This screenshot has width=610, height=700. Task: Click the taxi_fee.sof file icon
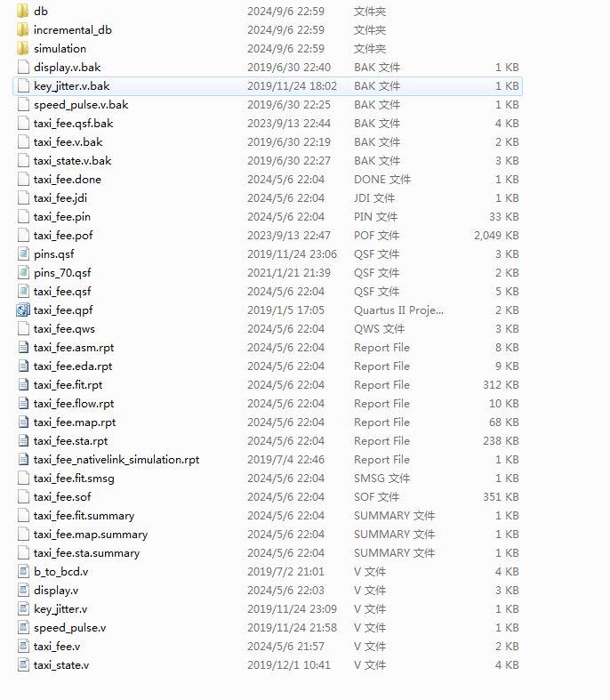point(23,497)
